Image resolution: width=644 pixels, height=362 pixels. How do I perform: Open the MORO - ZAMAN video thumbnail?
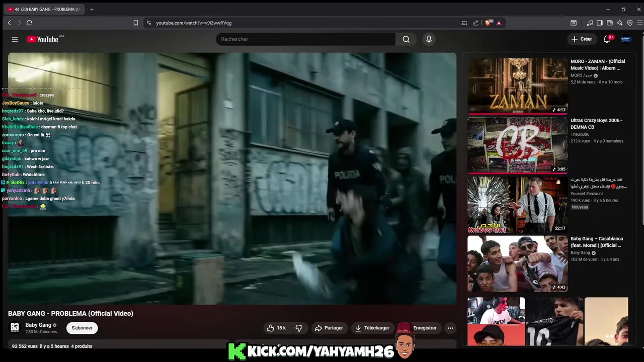(x=518, y=86)
